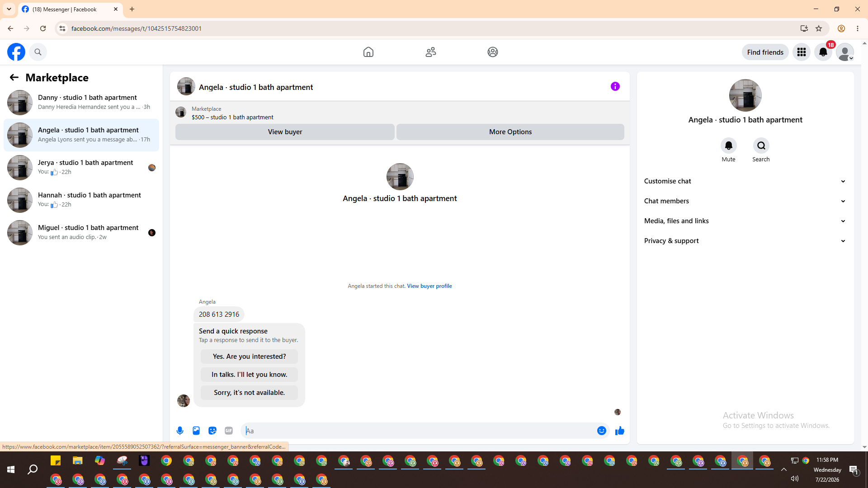
Task: Record a voice clip with the microphone
Action: 180,431
